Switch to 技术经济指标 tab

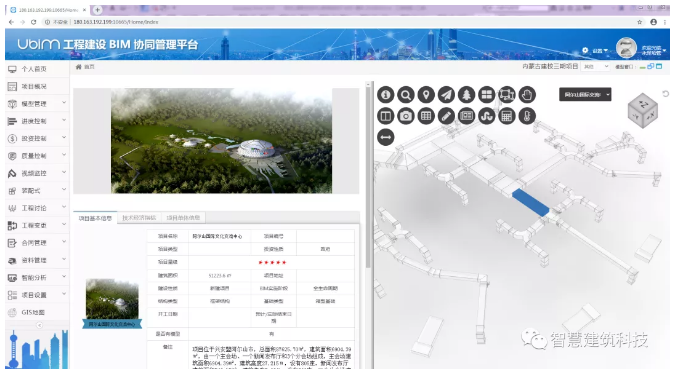click(139, 218)
